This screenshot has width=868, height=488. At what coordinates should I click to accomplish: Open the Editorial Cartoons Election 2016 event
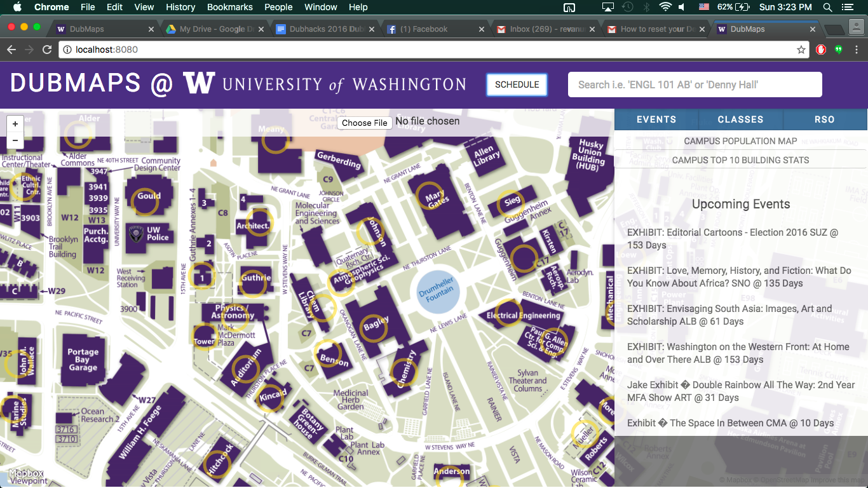click(733, 239)
